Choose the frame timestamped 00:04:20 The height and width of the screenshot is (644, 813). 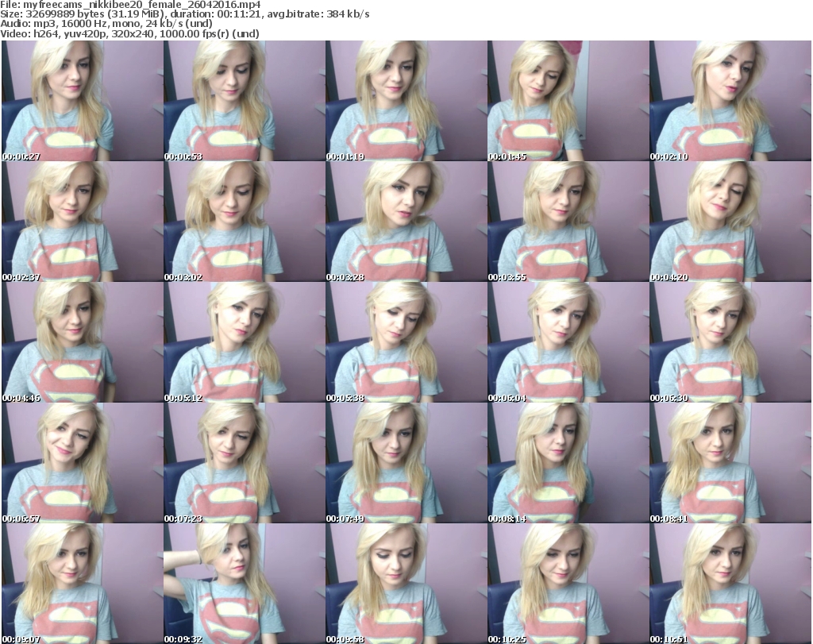(730, 222)
